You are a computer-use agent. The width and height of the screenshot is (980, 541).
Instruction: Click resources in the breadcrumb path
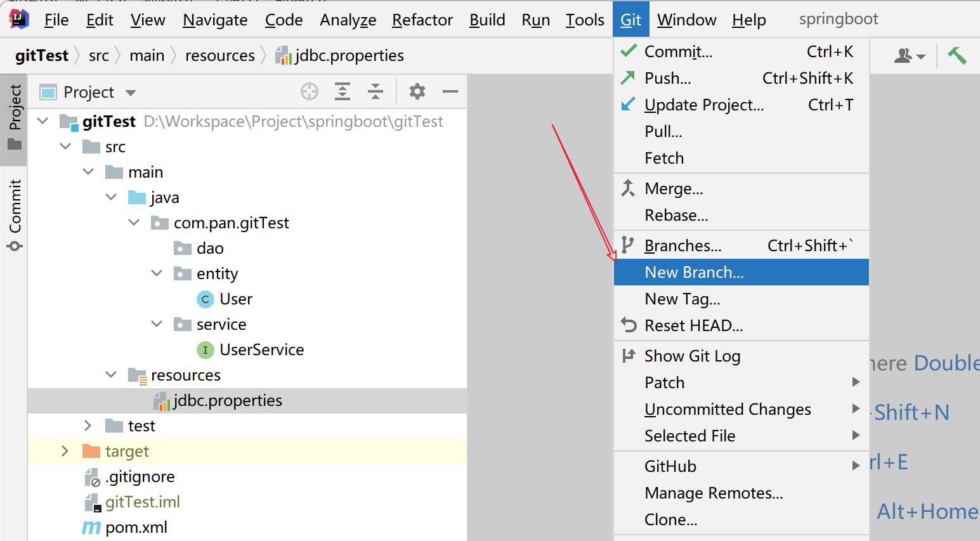[219, 56]
